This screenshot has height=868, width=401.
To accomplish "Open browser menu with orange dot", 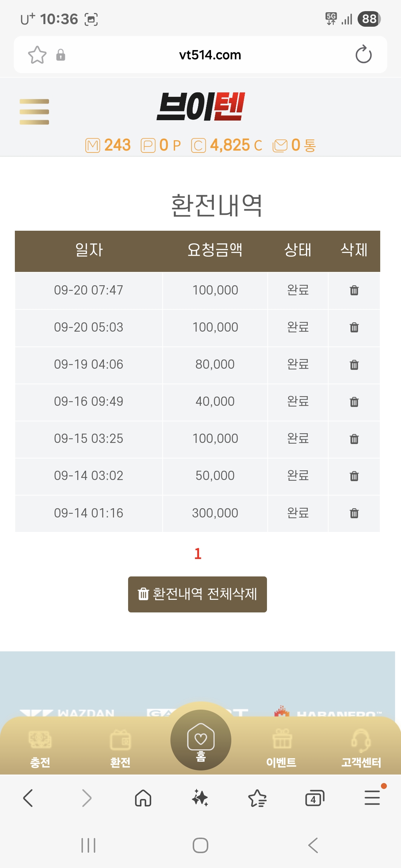I will pos(372,797).
